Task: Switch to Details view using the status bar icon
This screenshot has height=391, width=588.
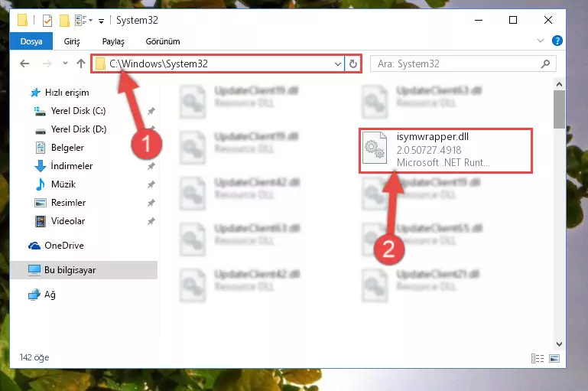Action: point(538,358)
